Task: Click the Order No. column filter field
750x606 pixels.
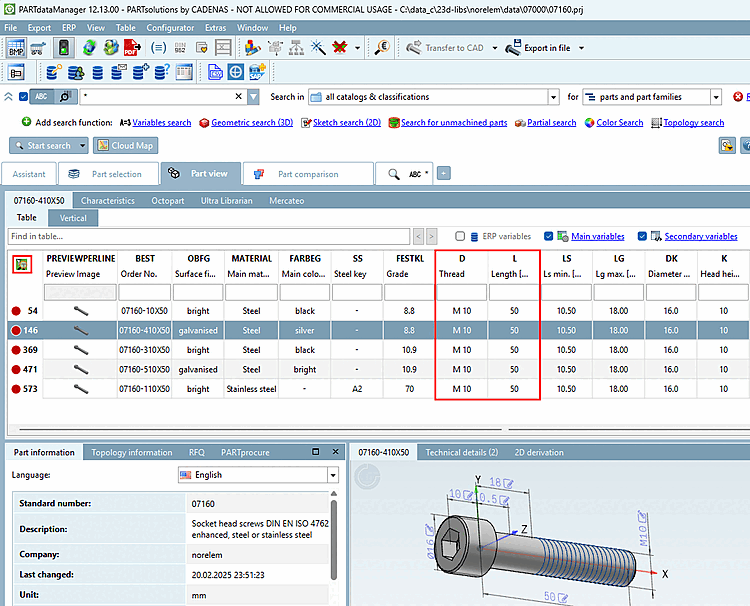Action: coord(144,292)
